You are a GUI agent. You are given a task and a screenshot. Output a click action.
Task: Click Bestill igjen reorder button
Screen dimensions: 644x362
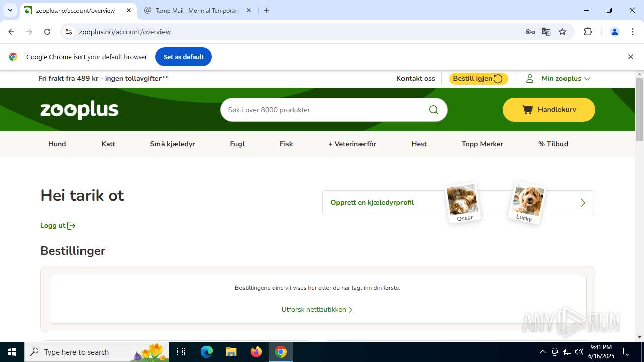(478, 79)
